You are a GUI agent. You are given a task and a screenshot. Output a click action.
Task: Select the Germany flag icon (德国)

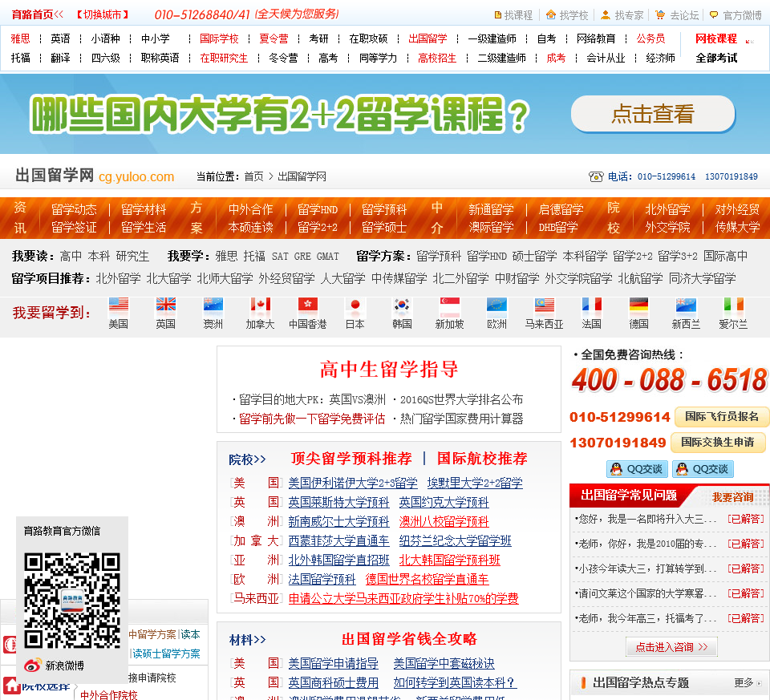coord(638,305)
